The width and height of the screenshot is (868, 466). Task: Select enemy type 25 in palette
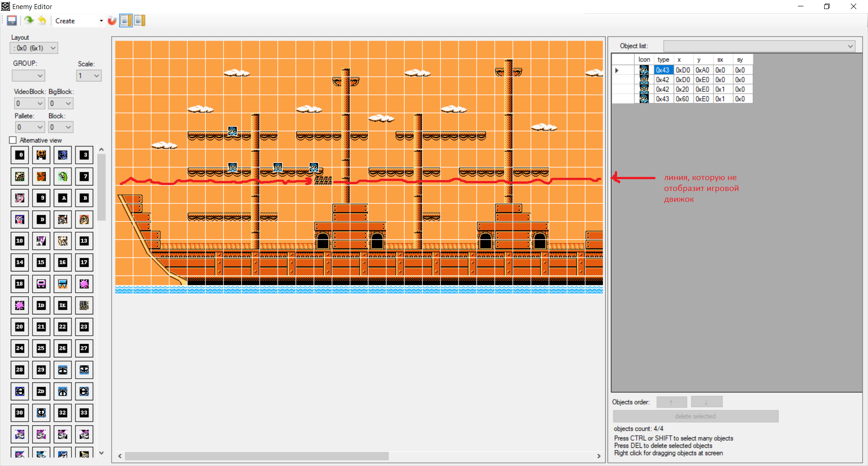coord(41,348)
